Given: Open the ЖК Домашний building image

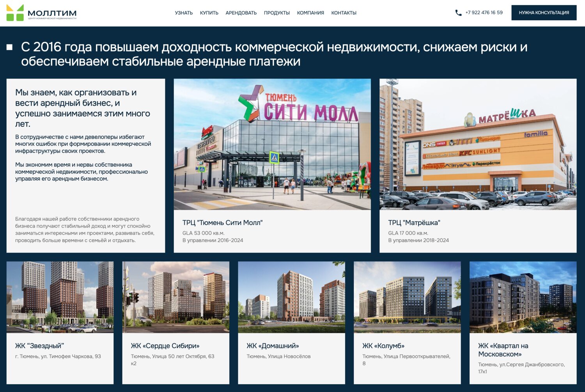Looking at the screenshot, I should click(291, 297).
